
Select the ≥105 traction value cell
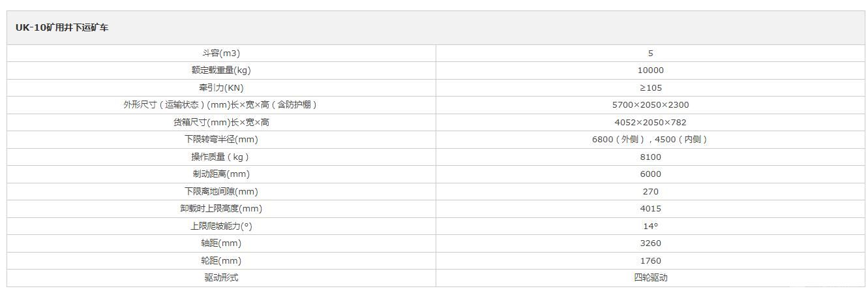[650, 87]
